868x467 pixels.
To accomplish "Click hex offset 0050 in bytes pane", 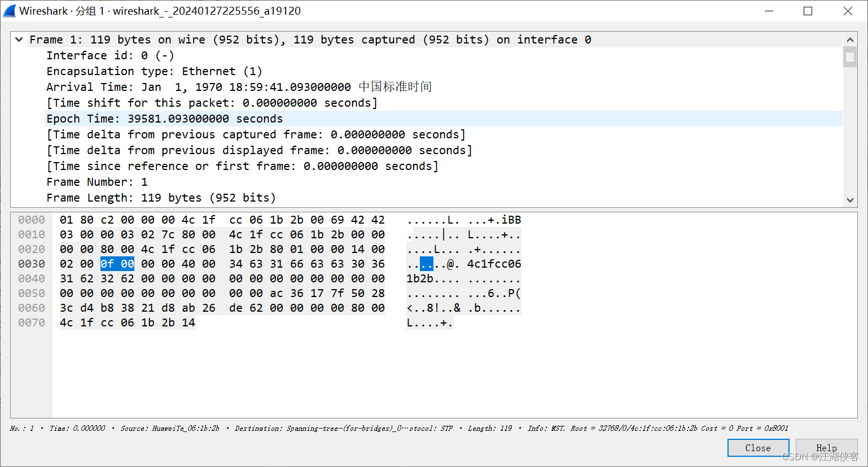I will [32, 293].
